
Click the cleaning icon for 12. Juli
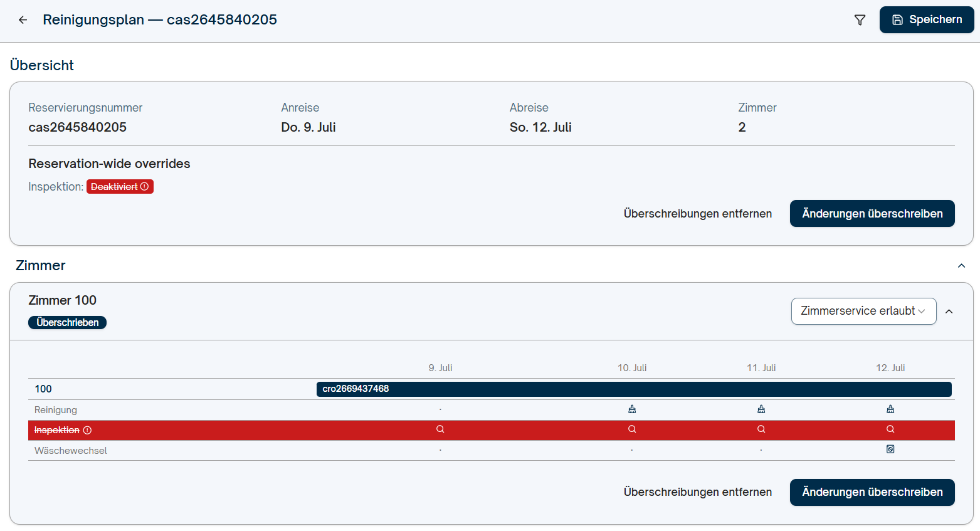pyautogui.click(x=890, y=409)
